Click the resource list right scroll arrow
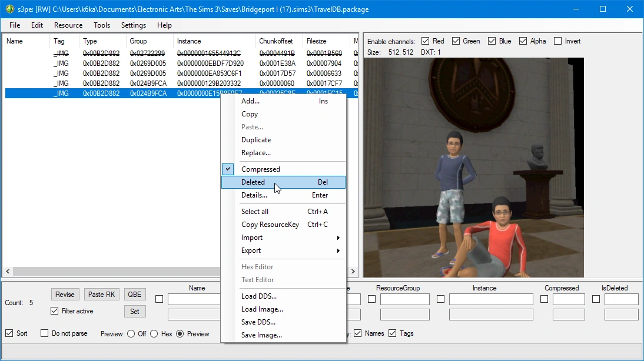Viewport: 644px width, 361px height. pyautogui.click(x=353, y=271)
